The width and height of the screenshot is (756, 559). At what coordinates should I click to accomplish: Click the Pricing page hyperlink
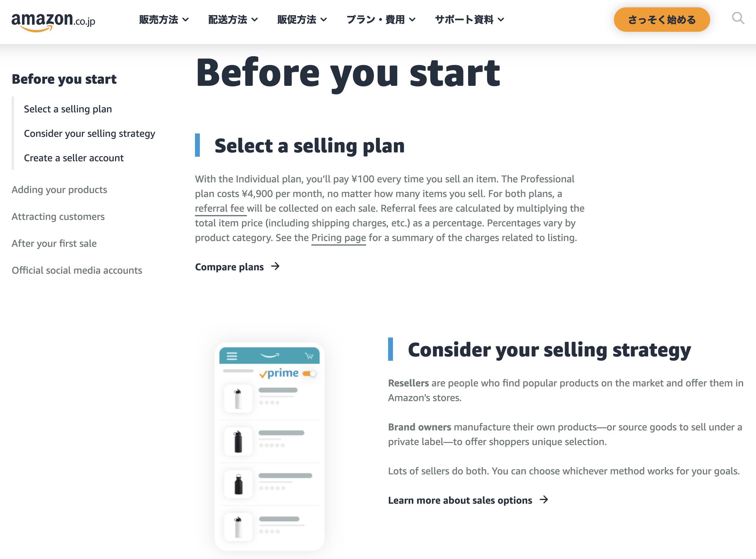(338, 238)
